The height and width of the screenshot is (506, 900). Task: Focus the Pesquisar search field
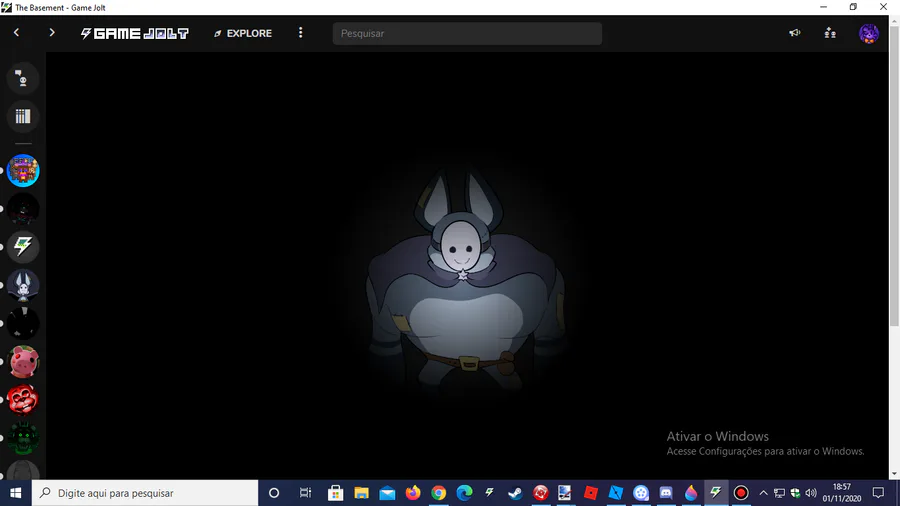tap(467, 33)
